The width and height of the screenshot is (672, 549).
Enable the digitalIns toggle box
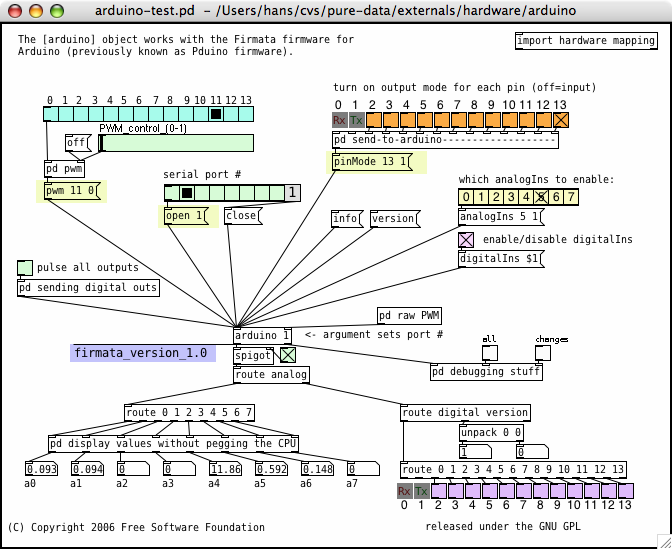(466, 240)
